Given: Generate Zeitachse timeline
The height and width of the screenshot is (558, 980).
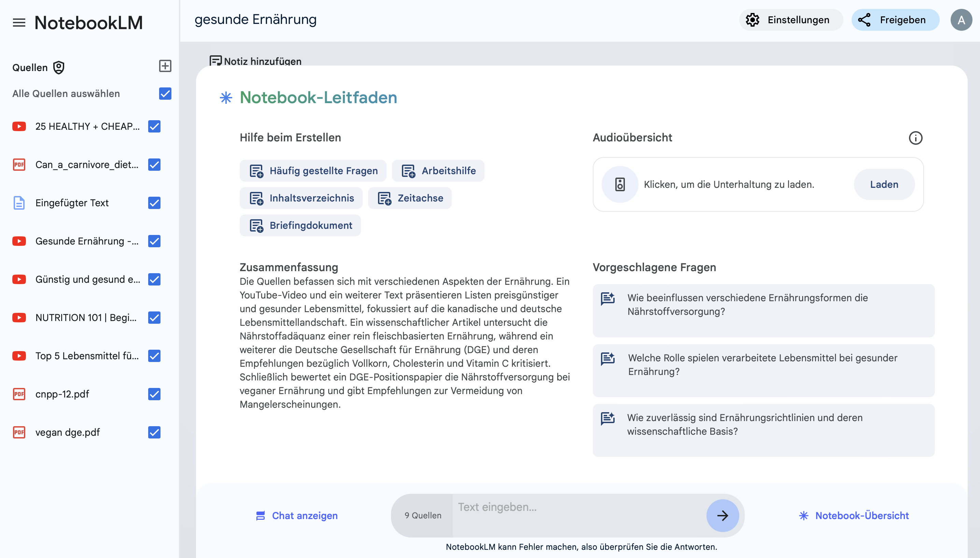Looking at the screenshot, I should pyautogui.click(x=409, y=198).
